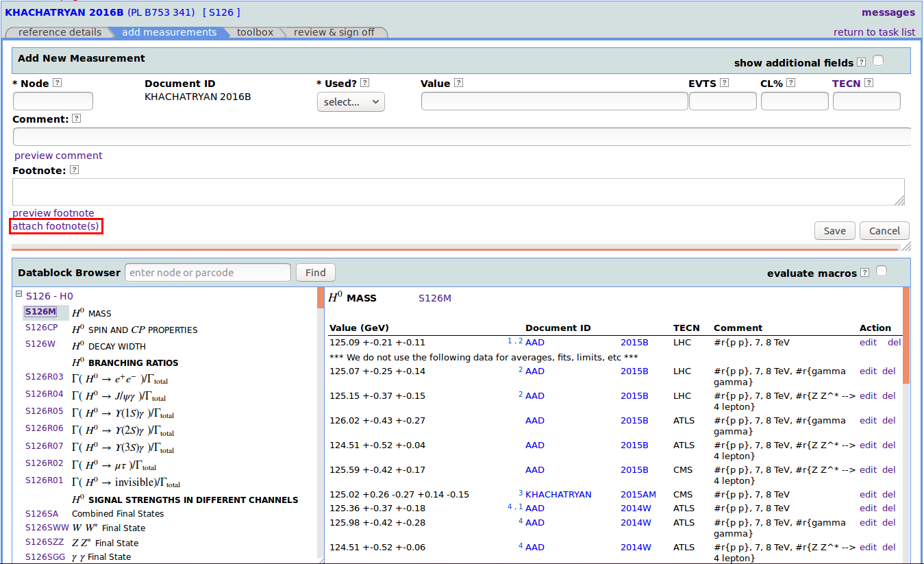Cancel the new measurement

click(x=884, y=230)
